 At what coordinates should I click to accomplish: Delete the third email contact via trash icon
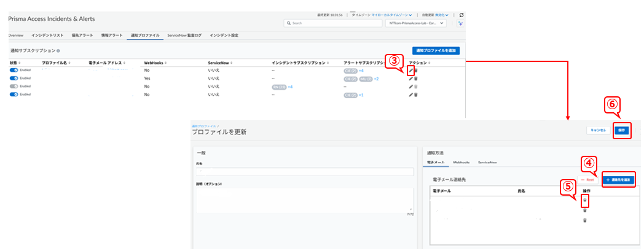584,220
